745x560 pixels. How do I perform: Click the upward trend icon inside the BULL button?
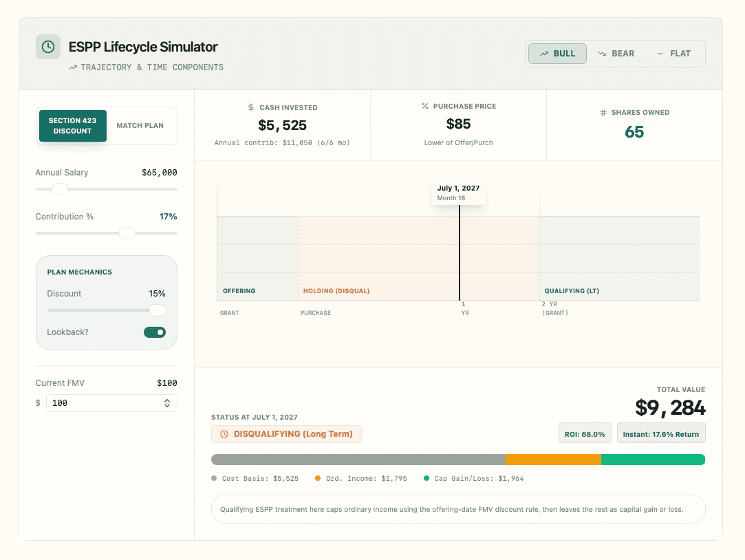pyautogui.click(x=543, y=53)
